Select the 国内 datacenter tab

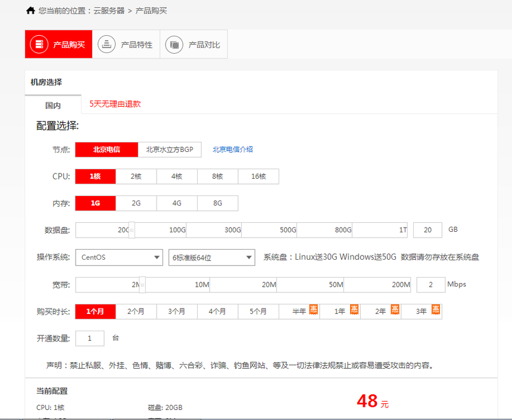tap(53, 105)
